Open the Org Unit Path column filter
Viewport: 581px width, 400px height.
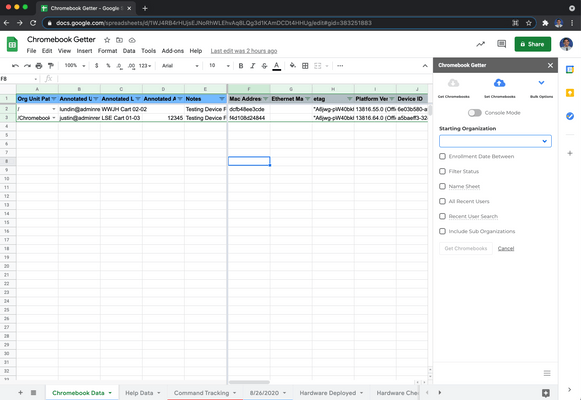[x=54, y=99]
